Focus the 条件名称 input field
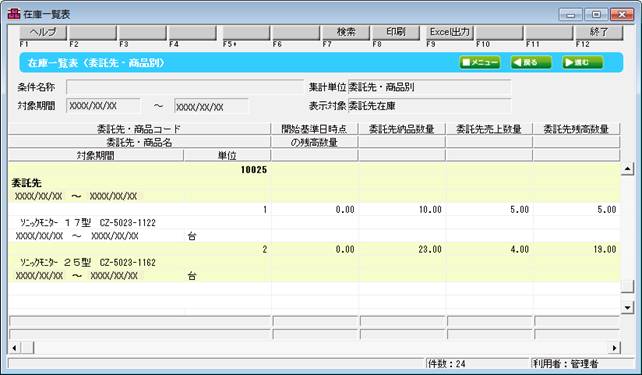642x375 pixels. tap(185, 87)
